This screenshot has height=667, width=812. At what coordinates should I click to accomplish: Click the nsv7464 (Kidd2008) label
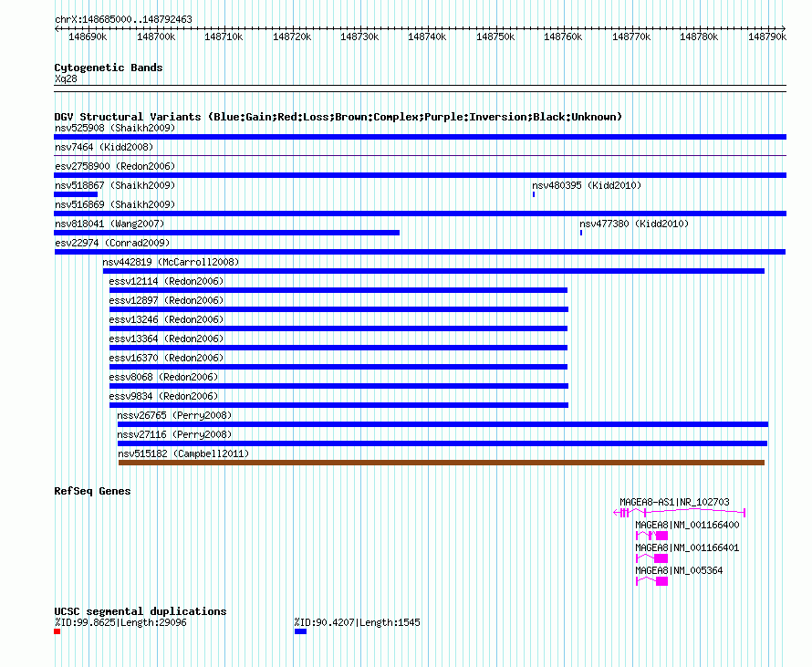click(x=104, y=147)
